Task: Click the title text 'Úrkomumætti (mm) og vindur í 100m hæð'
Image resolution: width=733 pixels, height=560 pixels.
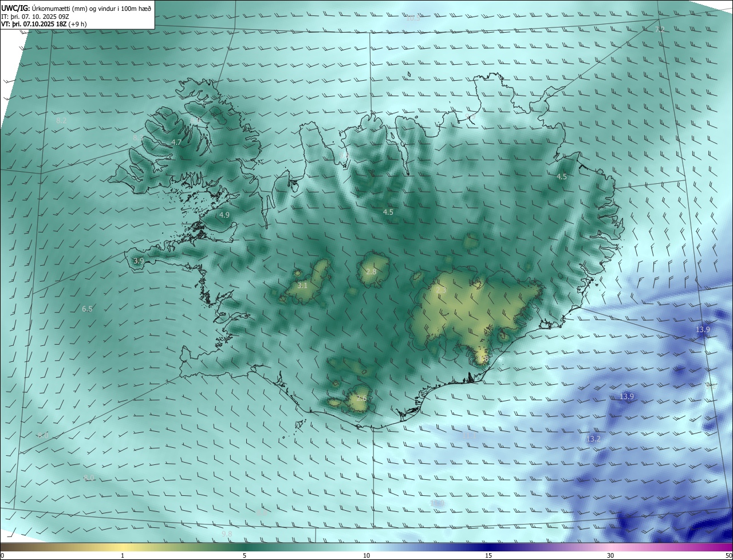Action: pyautogui.click(x=91, y=7)
